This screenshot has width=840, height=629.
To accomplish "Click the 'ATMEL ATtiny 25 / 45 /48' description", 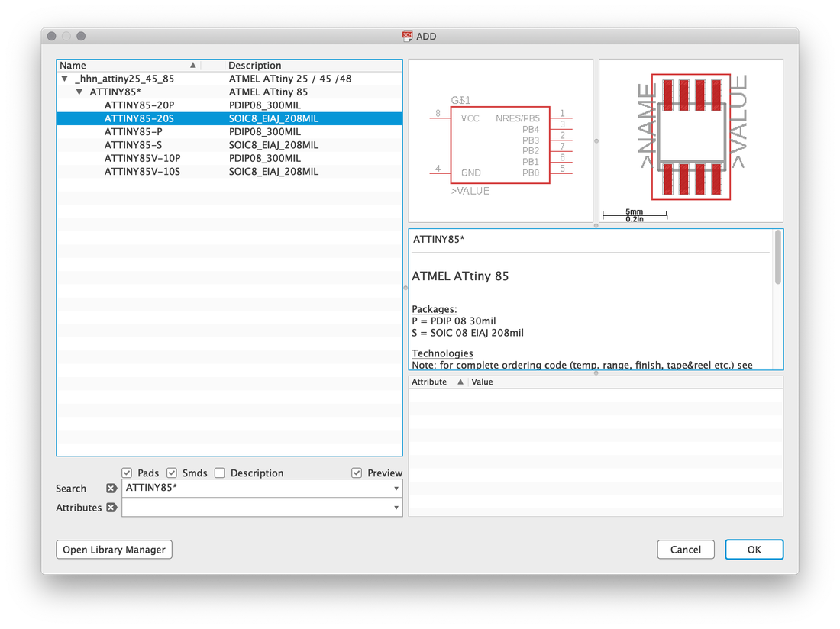I will [x=290, y=79].
